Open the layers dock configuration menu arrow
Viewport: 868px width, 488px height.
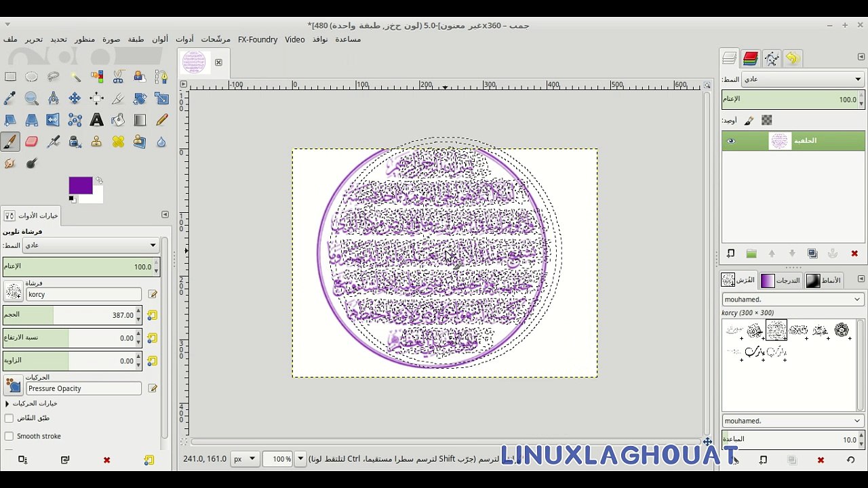[x=861, y=58]
